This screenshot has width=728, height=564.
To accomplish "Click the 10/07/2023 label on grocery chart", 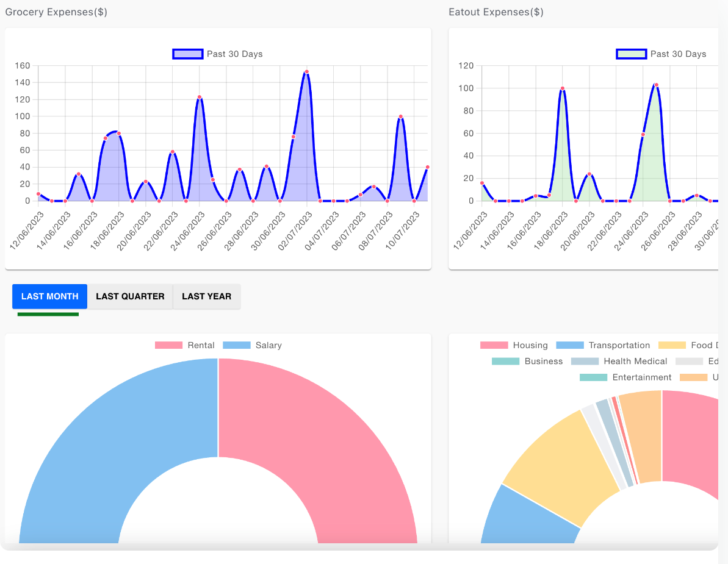I will click(x=402, y=230).
